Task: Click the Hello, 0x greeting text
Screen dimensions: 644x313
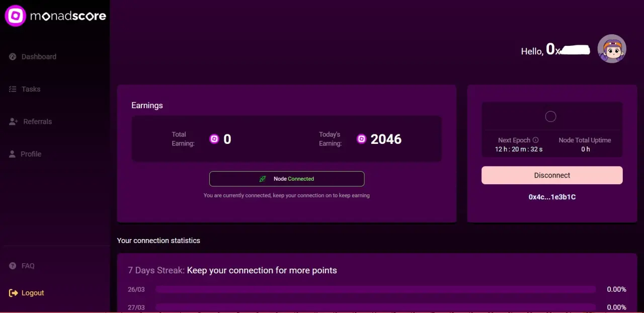Action: coord(555,49)
